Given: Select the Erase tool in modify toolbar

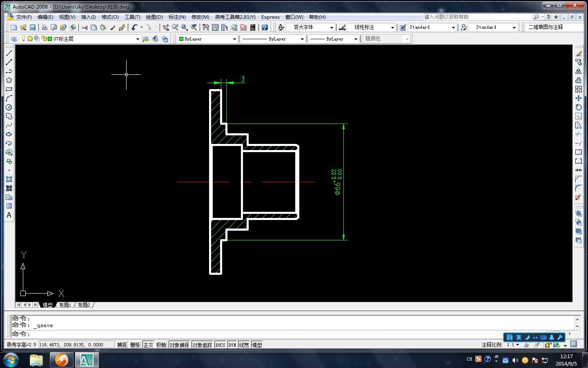Looking at the screenshot, I should pyautogui.click(x=579, y=53).
